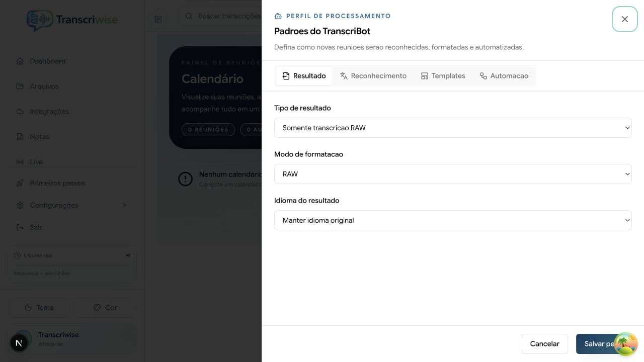Toggle the sidebar collapse icon

[158, 19]
